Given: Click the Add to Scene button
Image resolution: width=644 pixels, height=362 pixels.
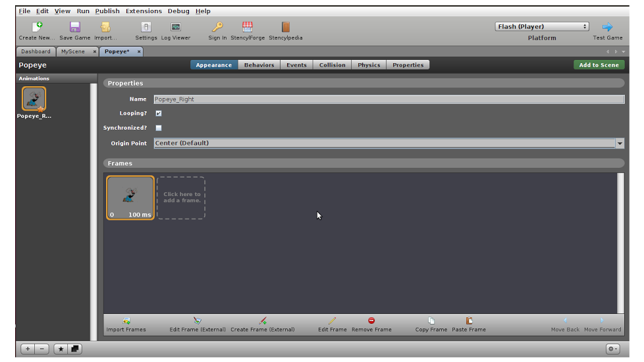Looking at the screenshot, I should 599,65.
